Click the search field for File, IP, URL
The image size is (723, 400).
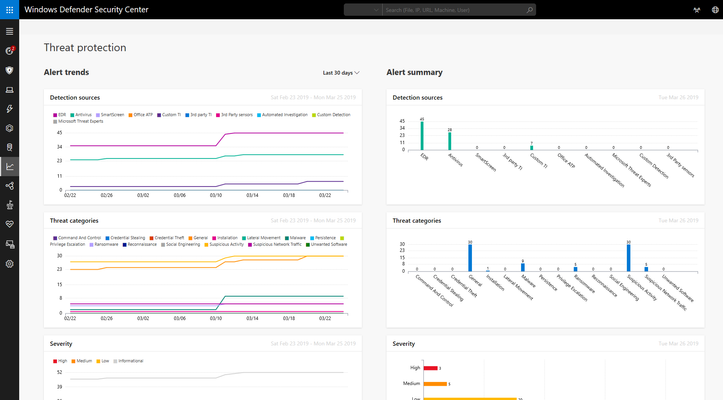pos(454,10)
